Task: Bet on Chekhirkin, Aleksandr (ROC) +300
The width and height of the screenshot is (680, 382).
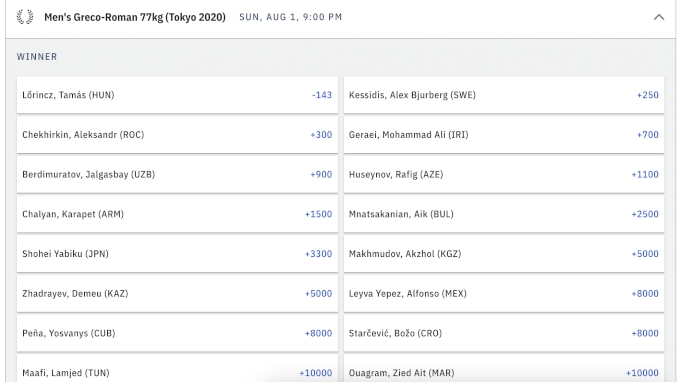Action: pyautogui.click(x=177, y=135)
